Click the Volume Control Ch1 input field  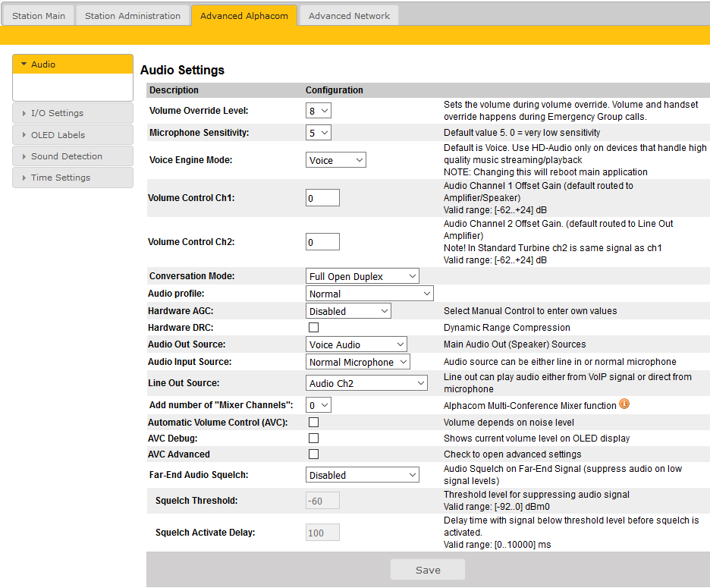coord(322,198)
